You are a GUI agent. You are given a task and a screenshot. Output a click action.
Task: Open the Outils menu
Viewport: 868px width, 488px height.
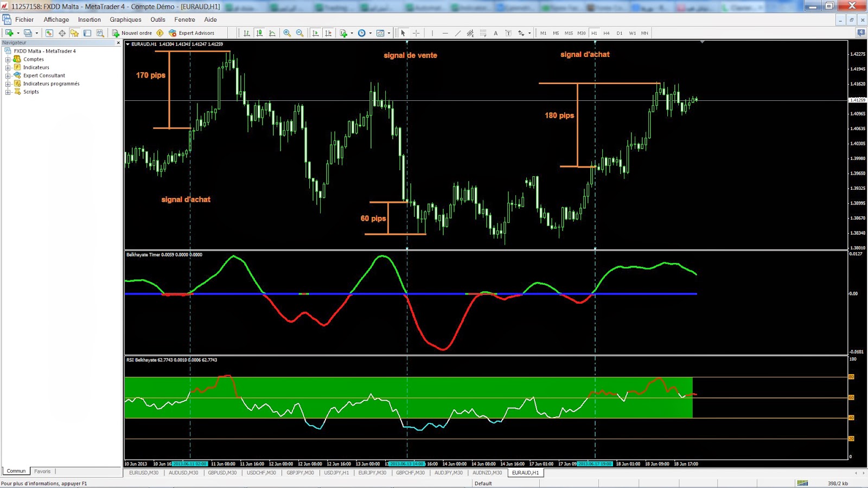[158, 20]
